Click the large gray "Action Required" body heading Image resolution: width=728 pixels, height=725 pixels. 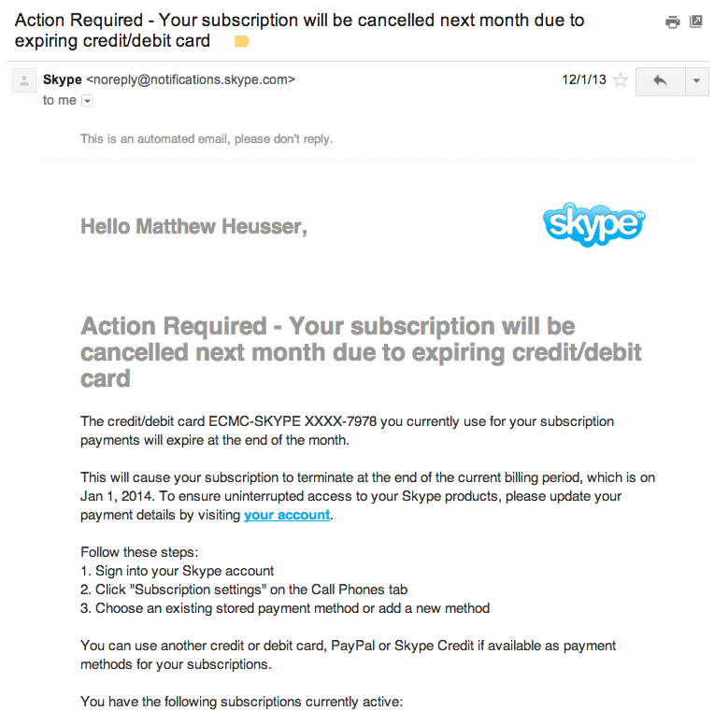pos(361,352)
